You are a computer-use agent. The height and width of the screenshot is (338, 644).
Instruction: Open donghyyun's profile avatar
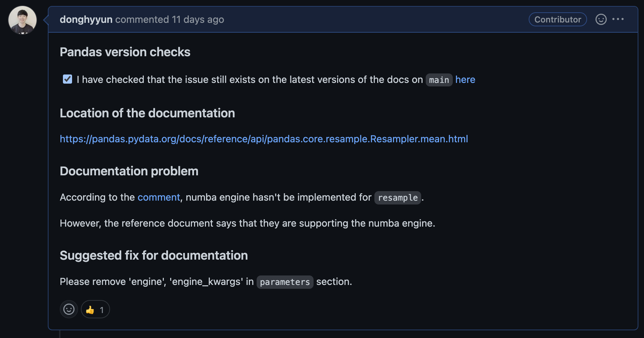click(22, 20)
